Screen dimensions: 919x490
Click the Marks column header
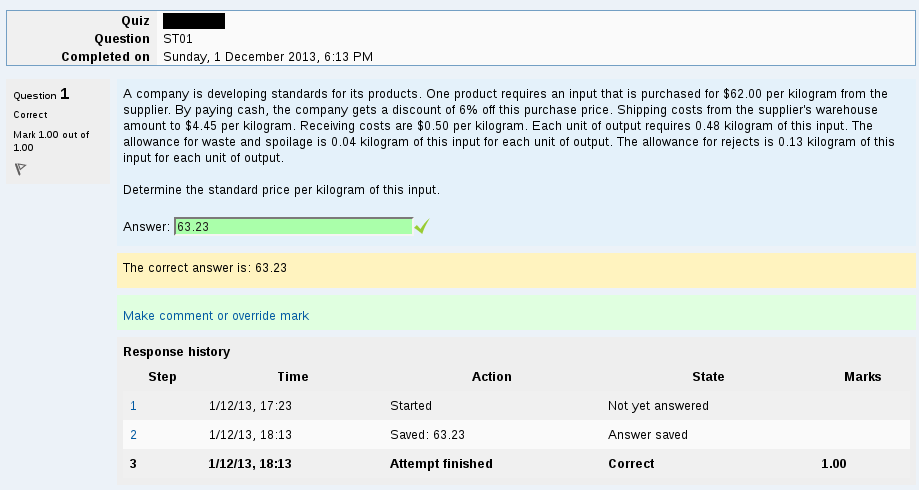pos(863,377)
